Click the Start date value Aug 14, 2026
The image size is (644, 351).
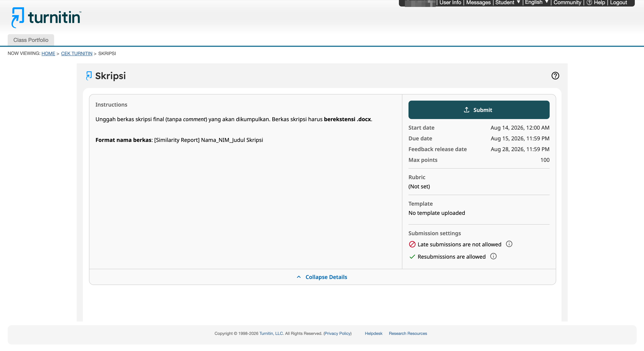[x=520, y=128]
